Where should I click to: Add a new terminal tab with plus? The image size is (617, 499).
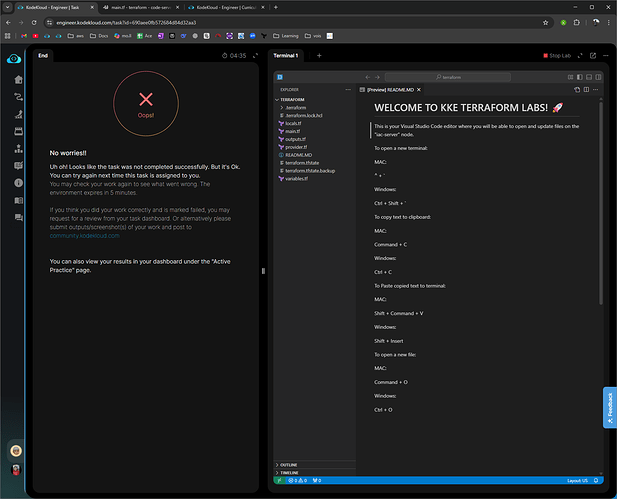click(x=318, y=56)
